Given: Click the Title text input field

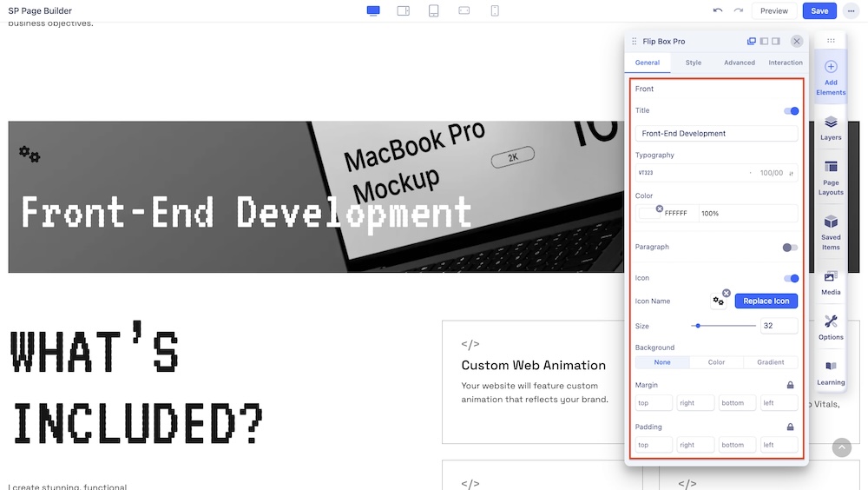Looking at the screenshot, I should tap(716, 134).
